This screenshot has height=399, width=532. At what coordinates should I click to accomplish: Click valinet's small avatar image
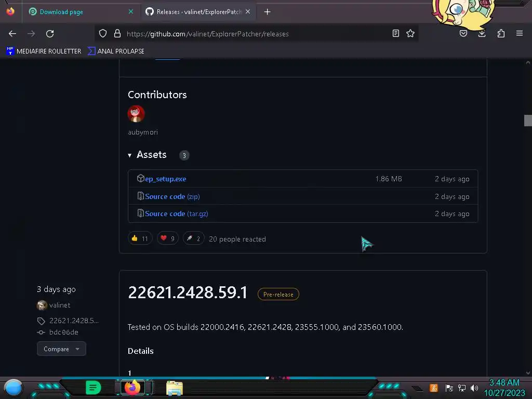42,305
